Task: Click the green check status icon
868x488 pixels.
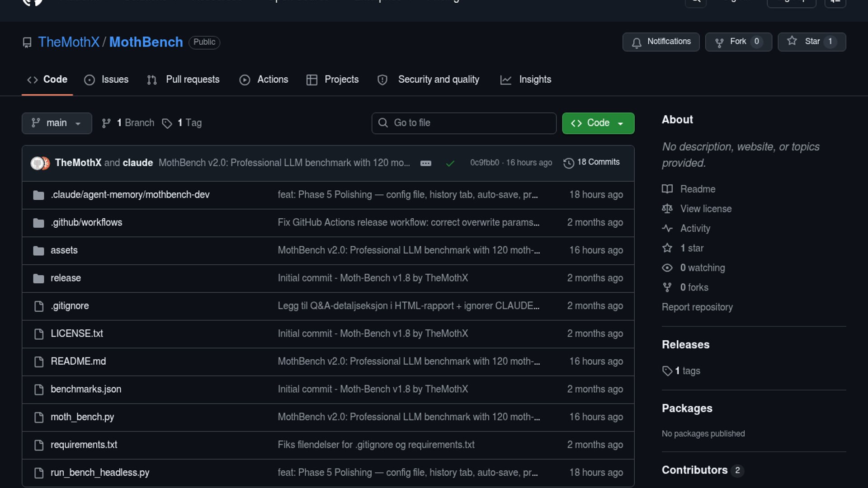Action: pyautogui.click(x=450, y=164)
